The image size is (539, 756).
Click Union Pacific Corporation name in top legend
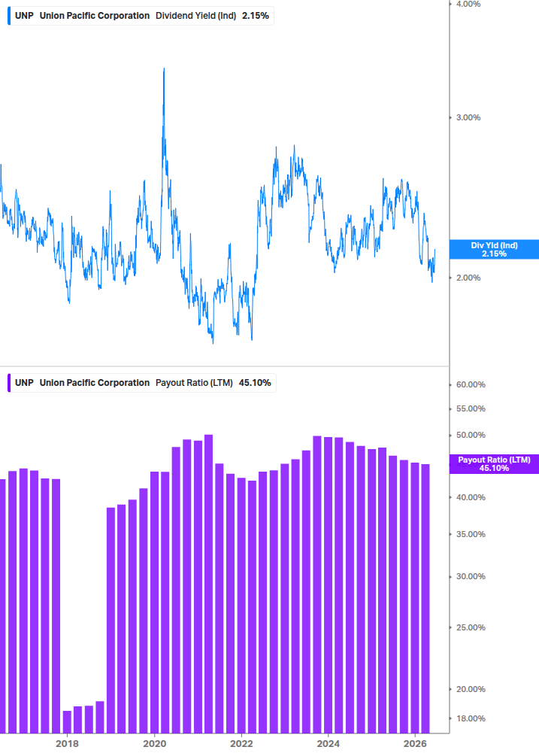tap(95, 16)
